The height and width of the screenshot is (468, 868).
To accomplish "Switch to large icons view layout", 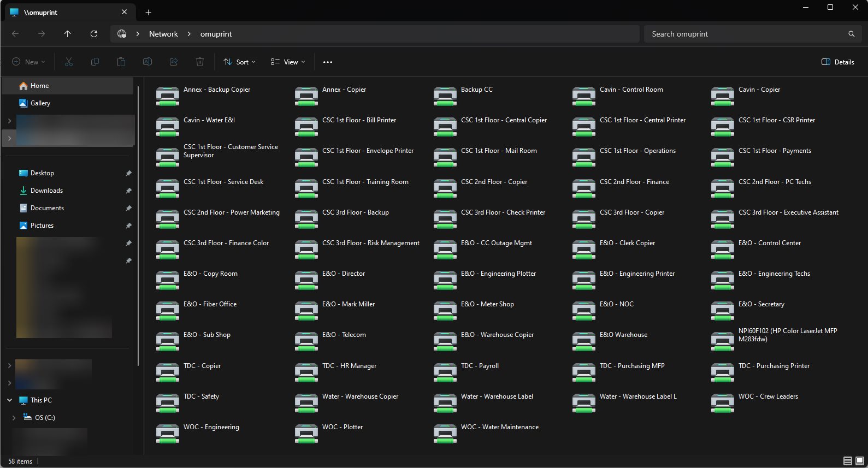I will 859,461.
